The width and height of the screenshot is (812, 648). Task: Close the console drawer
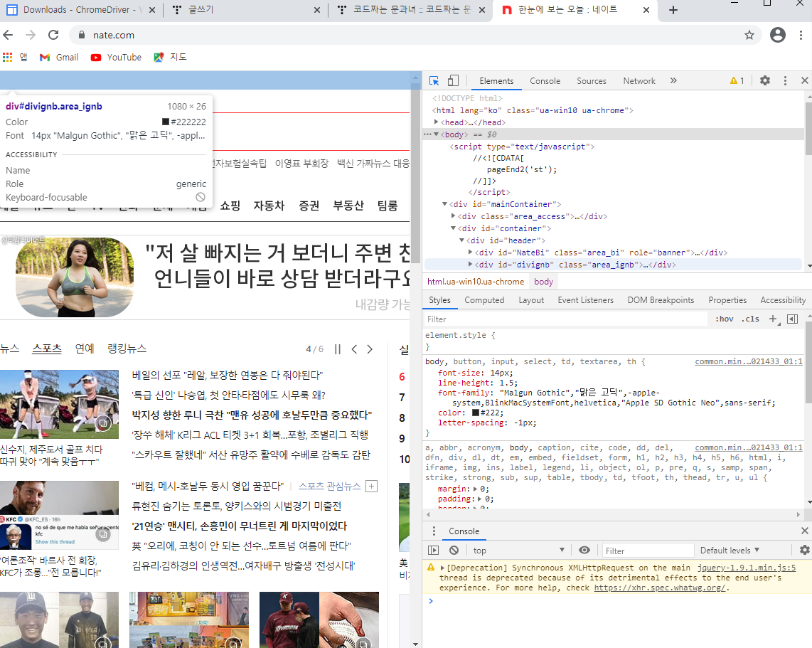(804, 531)
